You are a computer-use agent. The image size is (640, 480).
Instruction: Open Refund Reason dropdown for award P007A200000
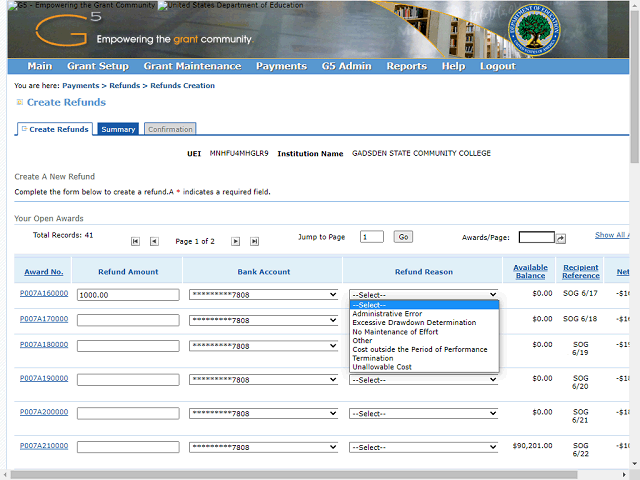424,414
